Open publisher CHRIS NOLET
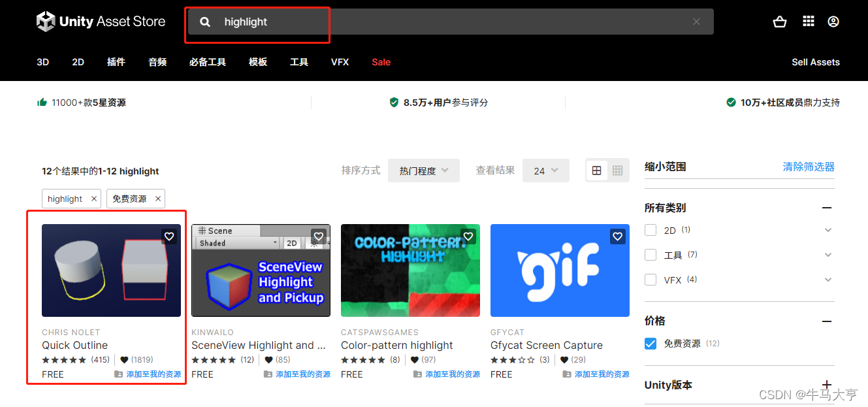 click(71, 333)
